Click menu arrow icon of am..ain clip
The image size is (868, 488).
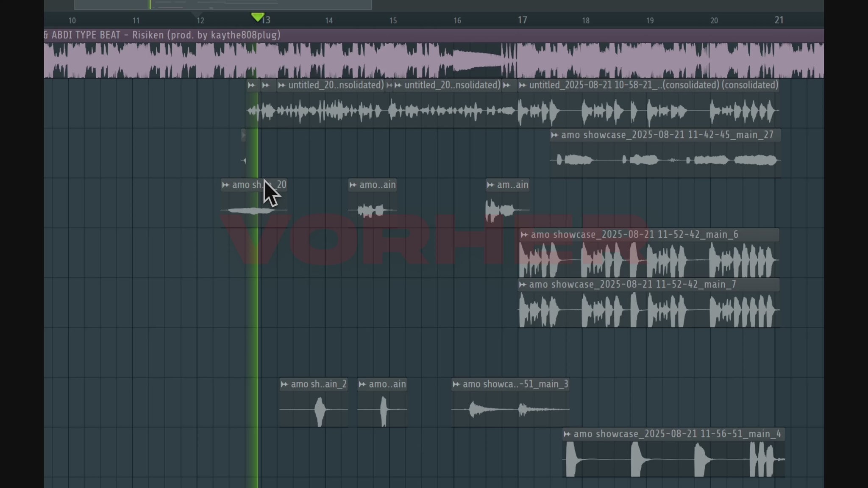490,185
